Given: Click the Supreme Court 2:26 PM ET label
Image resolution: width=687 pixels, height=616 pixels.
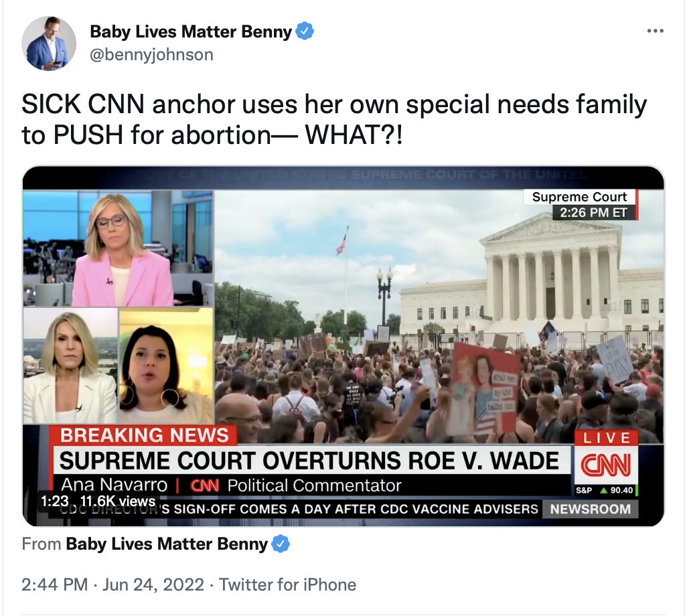Looking at the screenshot, I should [x=580, y=204].
